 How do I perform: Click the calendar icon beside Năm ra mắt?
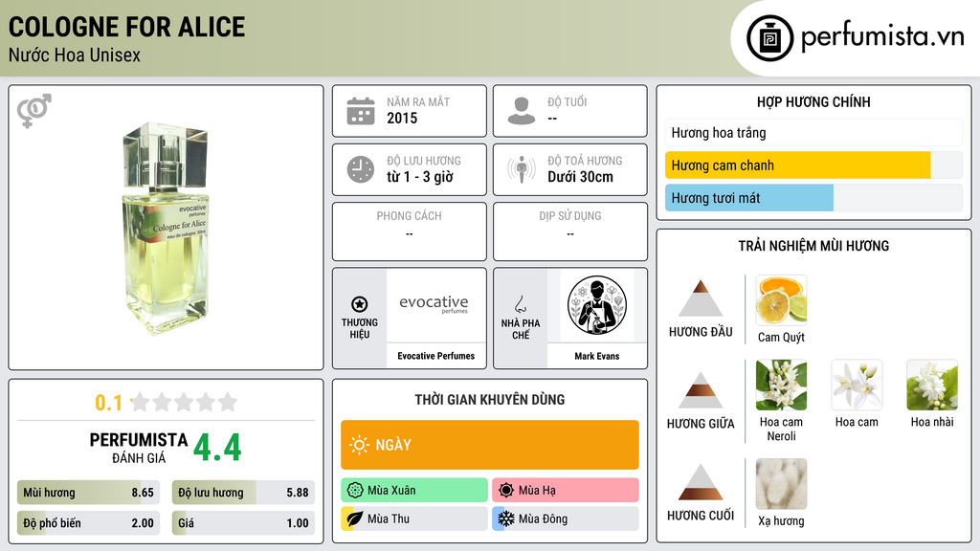pyautogui.click(x=361, y=111)
